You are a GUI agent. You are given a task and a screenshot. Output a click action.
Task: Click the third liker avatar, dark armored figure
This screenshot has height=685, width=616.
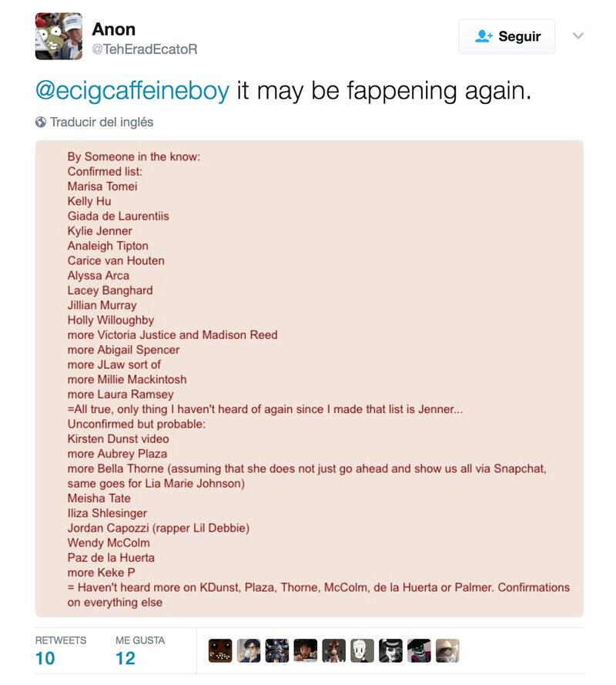(x=277, y=650)
